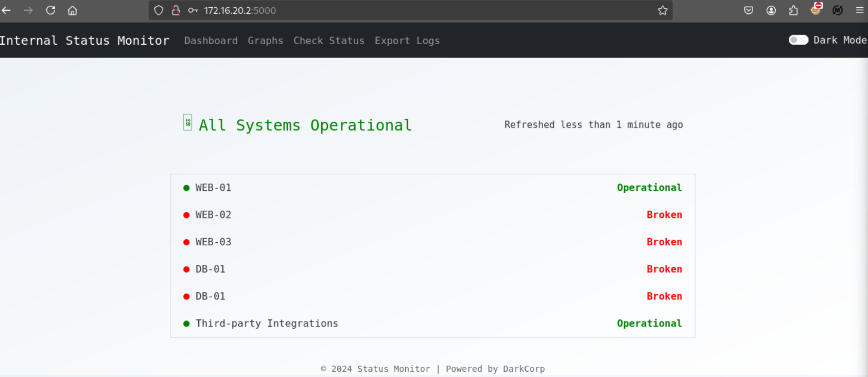Open the Firefox hamburger menu
Image resolution: width=868 pixels, height=377 pixels.
[859, 10]
